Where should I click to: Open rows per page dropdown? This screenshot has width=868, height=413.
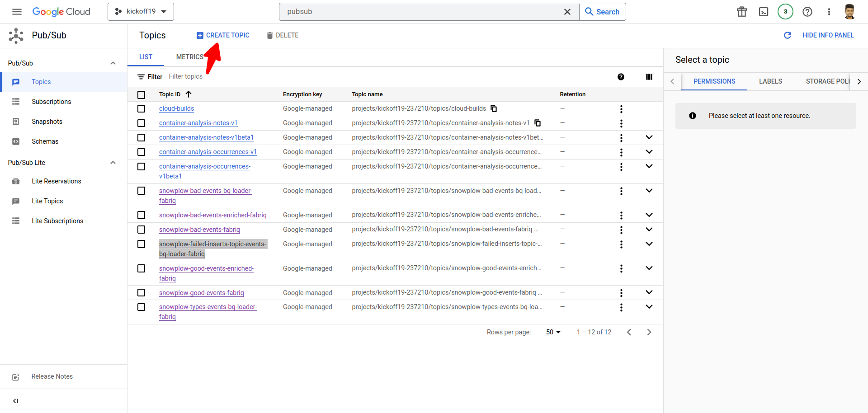(553, 332)
